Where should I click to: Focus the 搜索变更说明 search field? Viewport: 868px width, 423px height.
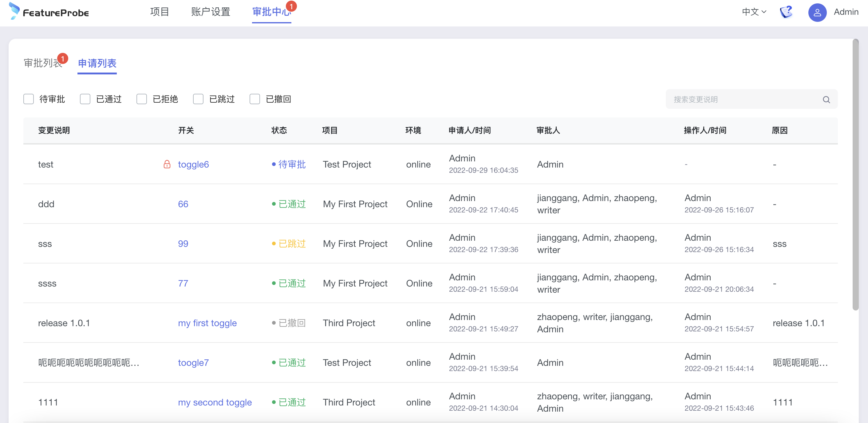tap(741, 99)
